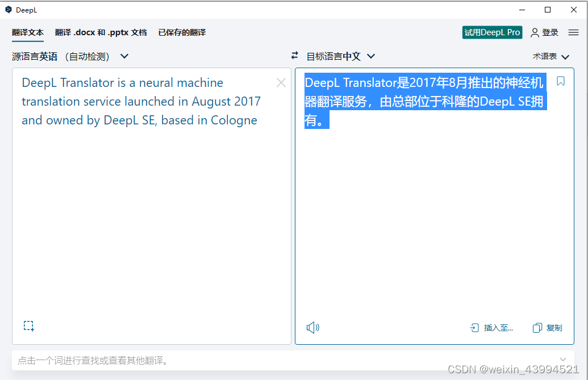The width and height of the screenshot is (588, 380).
Task: Click the DeepL logo in title bar
Action: (x=9, y=10)
